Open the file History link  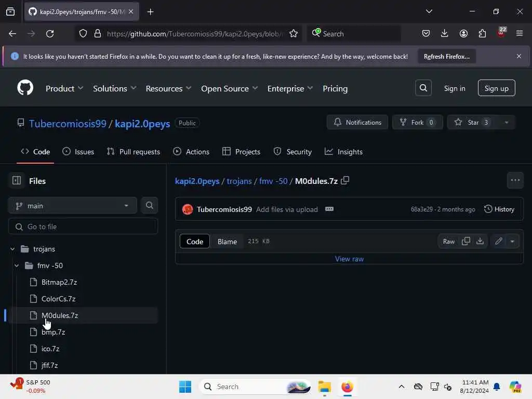click(x=499, y=209)
